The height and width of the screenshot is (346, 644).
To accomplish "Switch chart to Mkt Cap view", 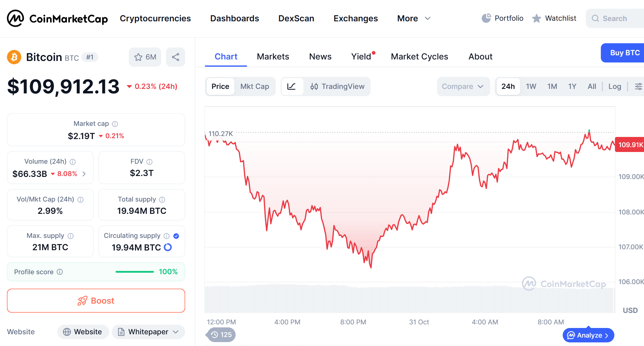I will click(x=254, y=86).
